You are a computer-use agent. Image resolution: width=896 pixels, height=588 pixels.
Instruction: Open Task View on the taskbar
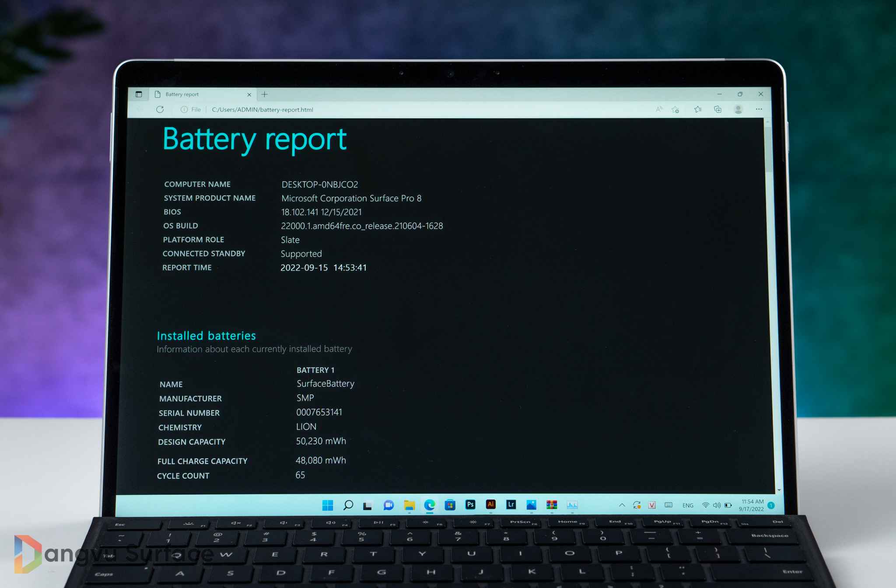point(367,506)
